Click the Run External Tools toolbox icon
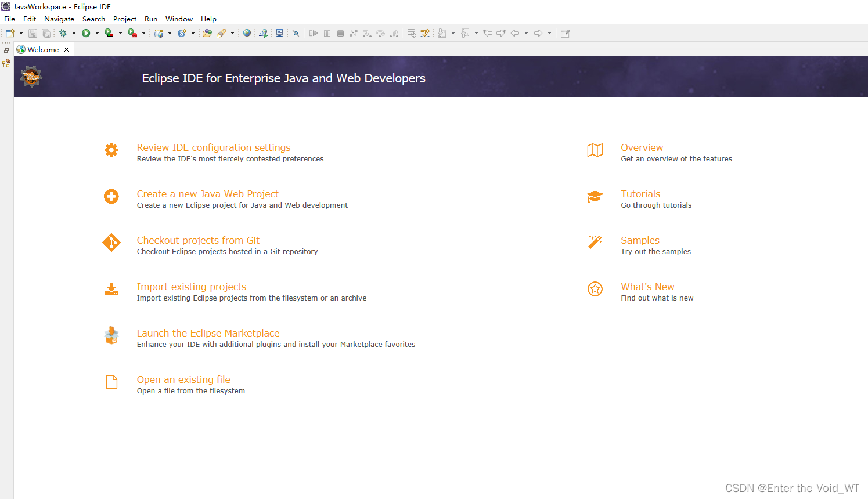 point(132,33)
